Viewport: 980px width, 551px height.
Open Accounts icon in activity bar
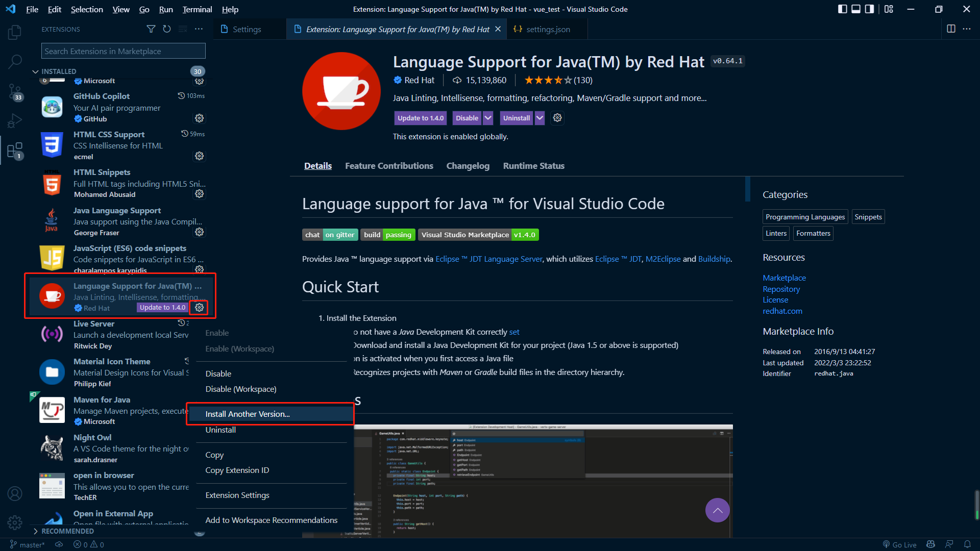(15, 493)
